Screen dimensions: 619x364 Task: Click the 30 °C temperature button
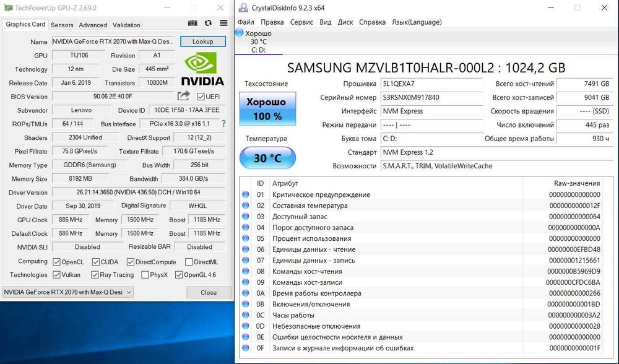(267, 158)
